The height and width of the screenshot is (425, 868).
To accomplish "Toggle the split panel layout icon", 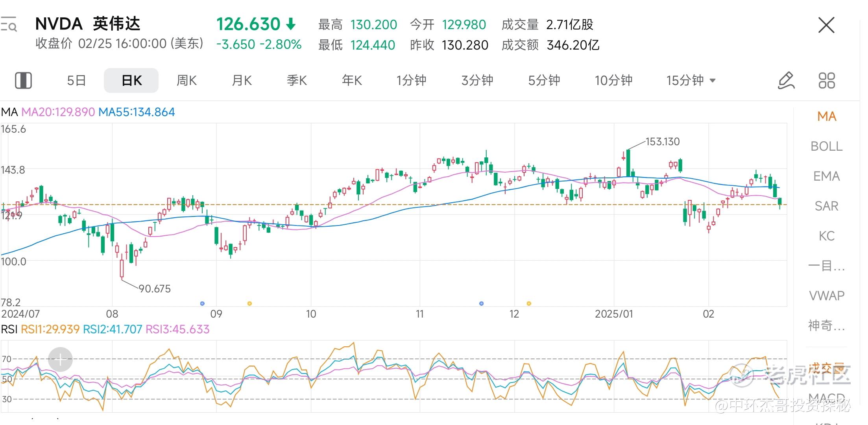I will [23, 80].
